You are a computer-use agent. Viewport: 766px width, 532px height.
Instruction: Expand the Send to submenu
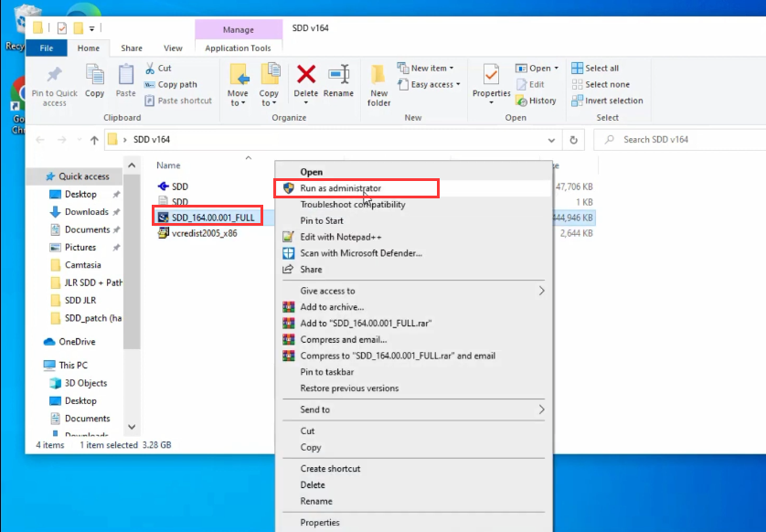[414, 410]
